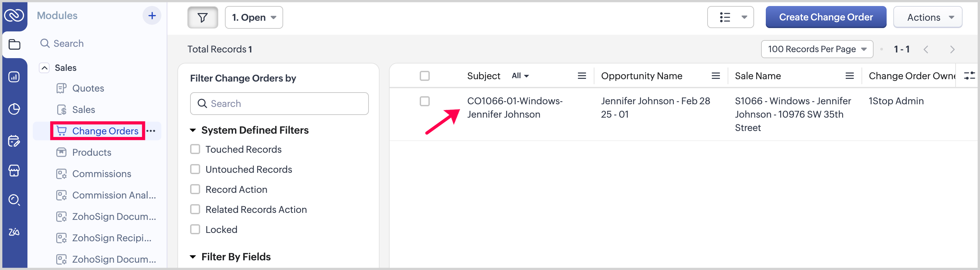Open Change Orders more options ellipsis

pyautogui.click(x=151, y=131)
